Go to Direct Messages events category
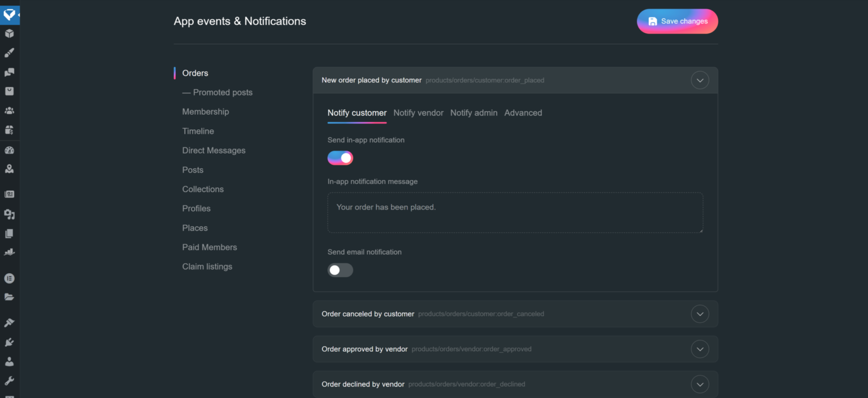 tap(214, 151)
